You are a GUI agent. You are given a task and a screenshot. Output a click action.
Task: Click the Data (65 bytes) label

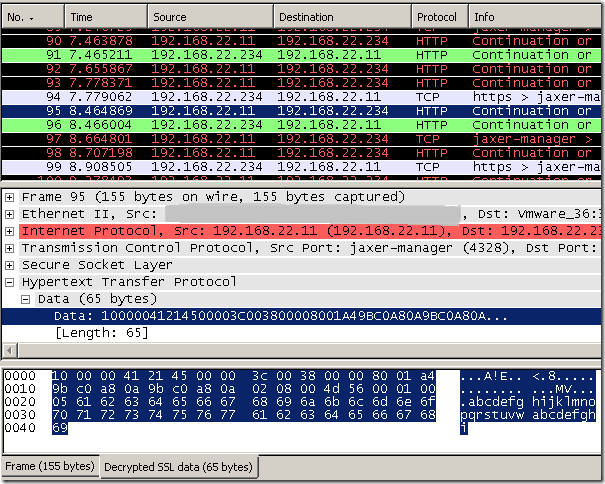tap(97, 299)
